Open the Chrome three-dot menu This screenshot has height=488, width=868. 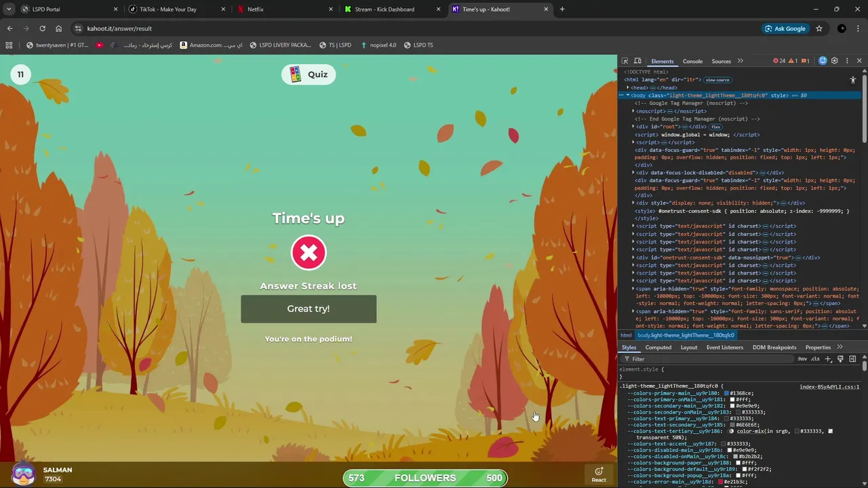[858, 28]
